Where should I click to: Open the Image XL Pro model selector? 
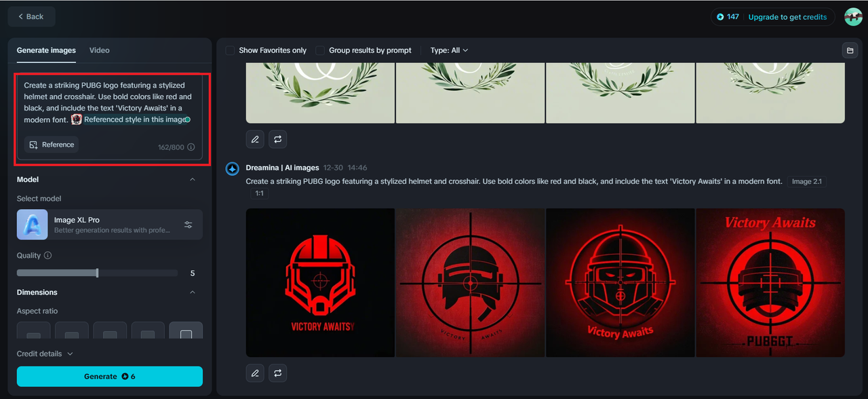click(110, 225)
